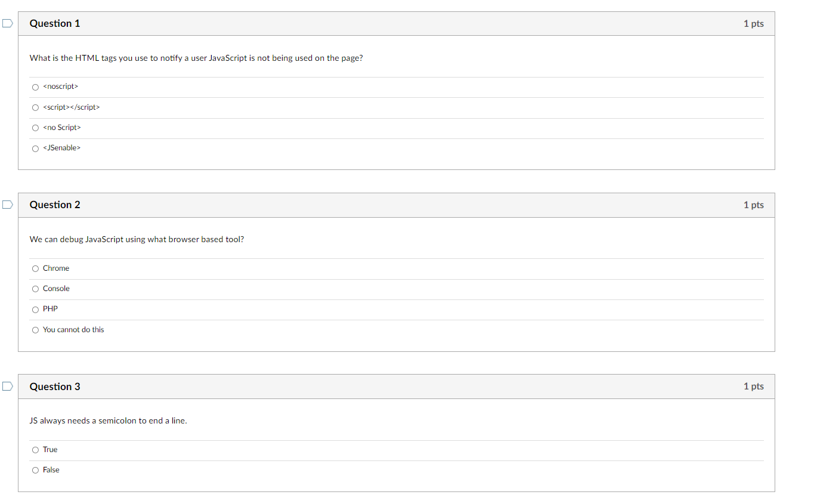Flag Question 1 with bookmark icon
The height and width of the screenshot is (504, 814).
click(x=7, y=23)
